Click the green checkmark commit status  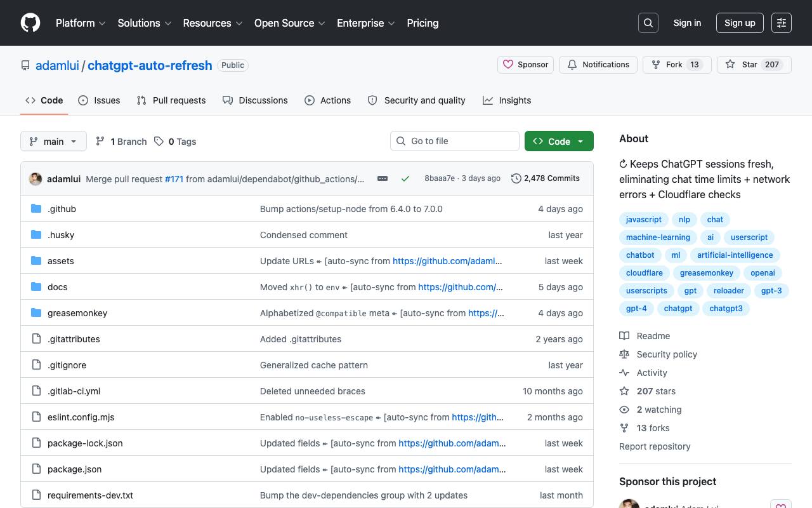405,178
